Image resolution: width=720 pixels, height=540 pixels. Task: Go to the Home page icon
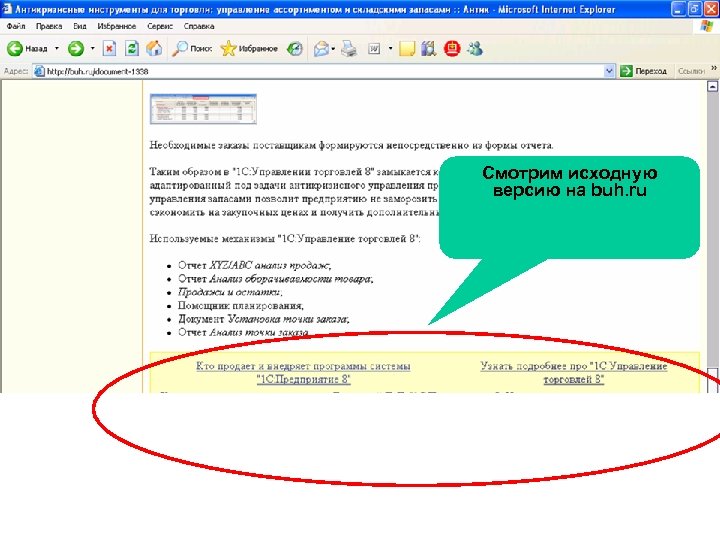coord(154,48)
